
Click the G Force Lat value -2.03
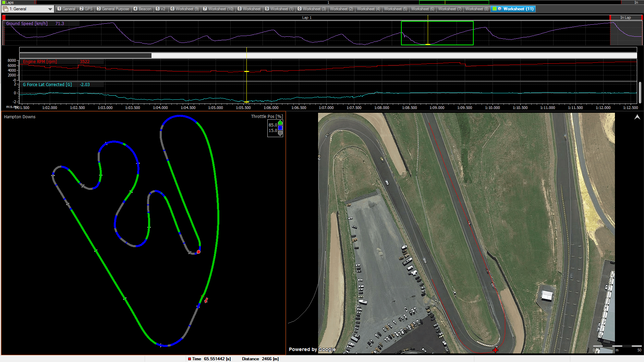85,85
